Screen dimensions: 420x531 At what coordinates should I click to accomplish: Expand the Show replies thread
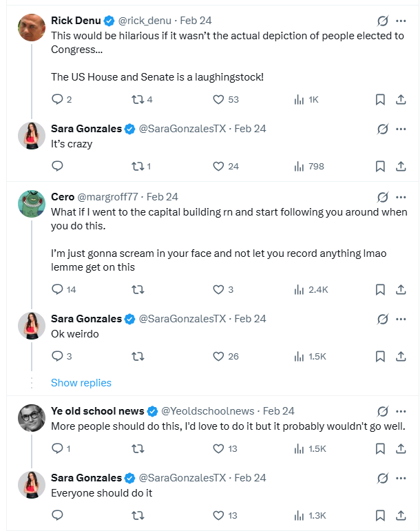(81, 383)
